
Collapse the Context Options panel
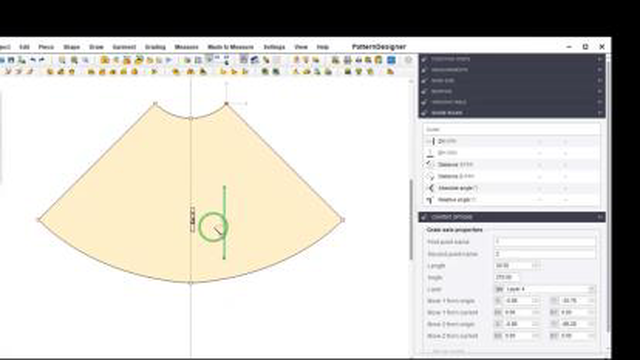[600, 217]
